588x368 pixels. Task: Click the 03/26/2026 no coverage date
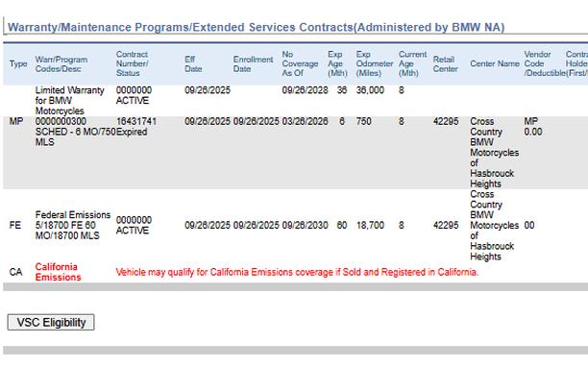coord(305,121)
